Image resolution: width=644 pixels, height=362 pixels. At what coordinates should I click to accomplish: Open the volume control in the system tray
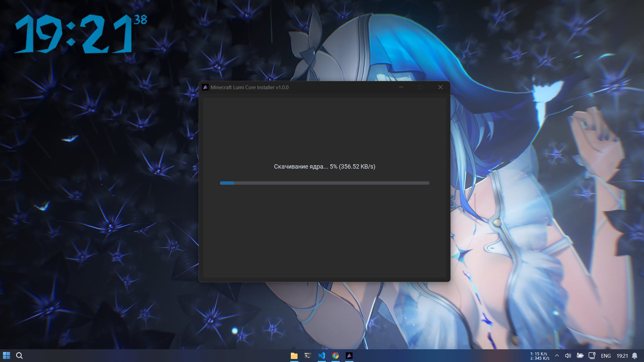pyautogui.click(x=568, y=356)
